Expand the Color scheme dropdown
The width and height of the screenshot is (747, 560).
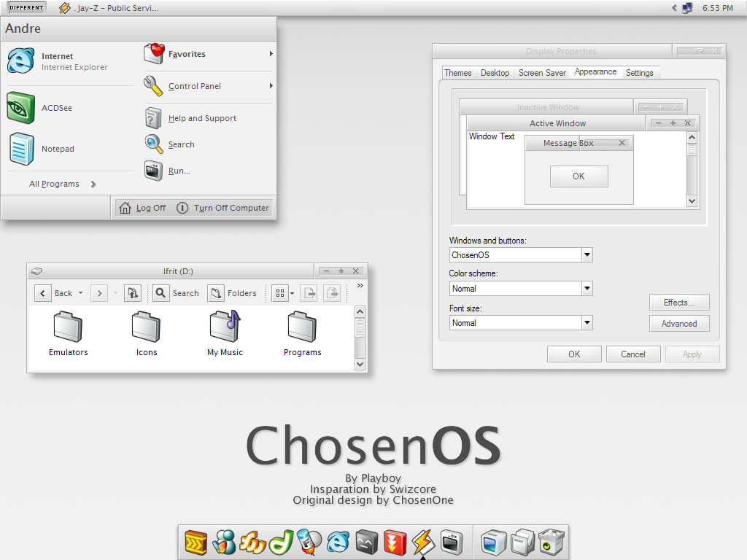click(x=587, y=288)
